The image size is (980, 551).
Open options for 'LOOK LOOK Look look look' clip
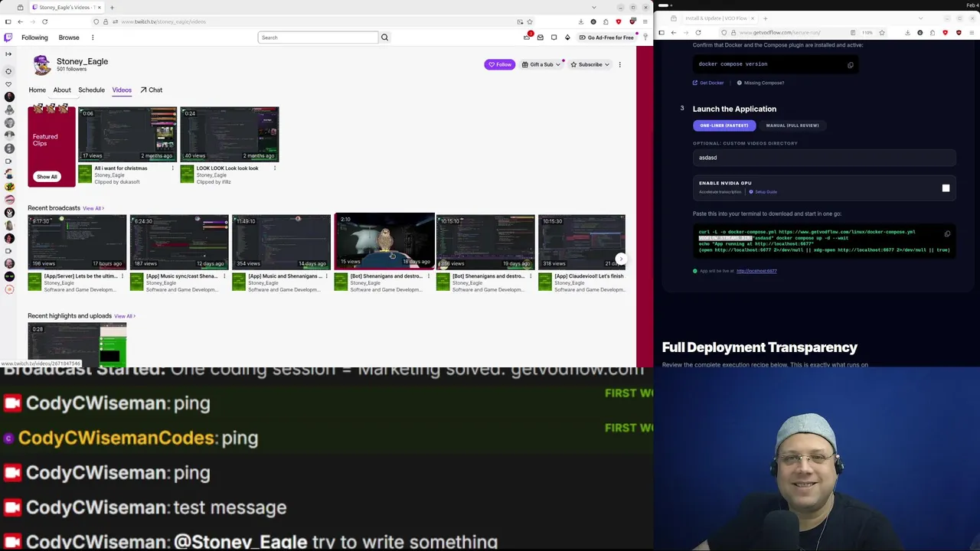point(274,168)
